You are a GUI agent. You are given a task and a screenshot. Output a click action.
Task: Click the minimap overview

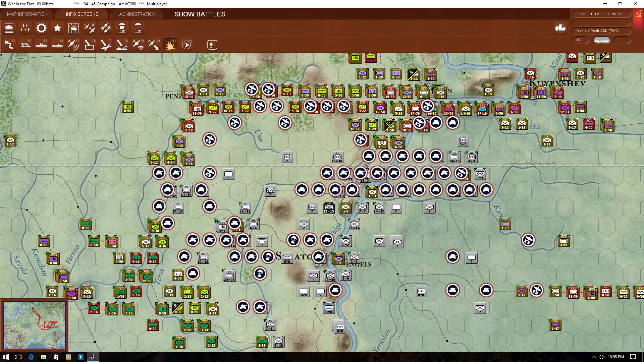click(34, 325)
